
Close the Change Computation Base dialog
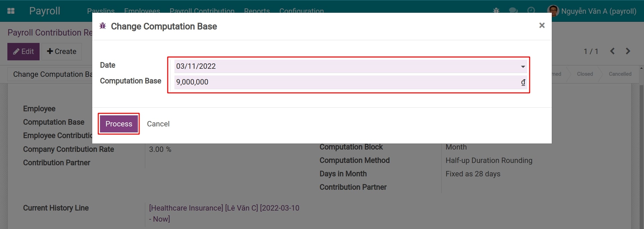click(542, 25)
